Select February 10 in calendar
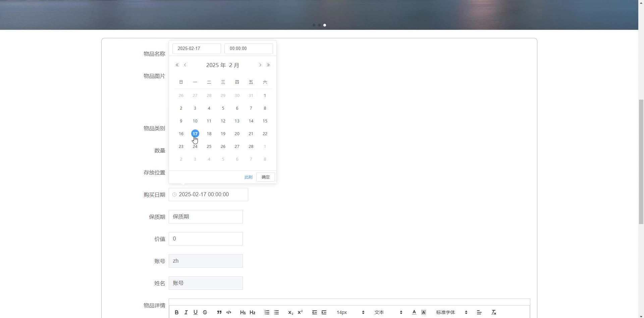The width and height of the screenshot is (644, 318). click(x=195, y=121)
